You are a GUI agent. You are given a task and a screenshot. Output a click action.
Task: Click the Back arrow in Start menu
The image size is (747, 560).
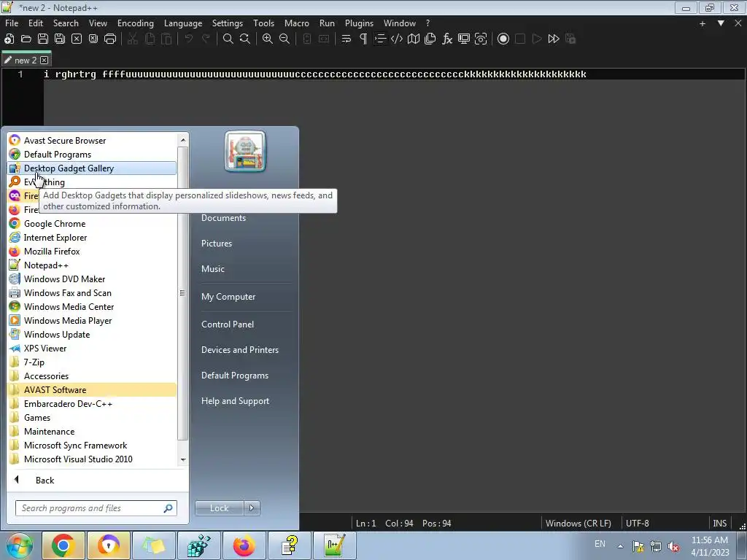18,480
